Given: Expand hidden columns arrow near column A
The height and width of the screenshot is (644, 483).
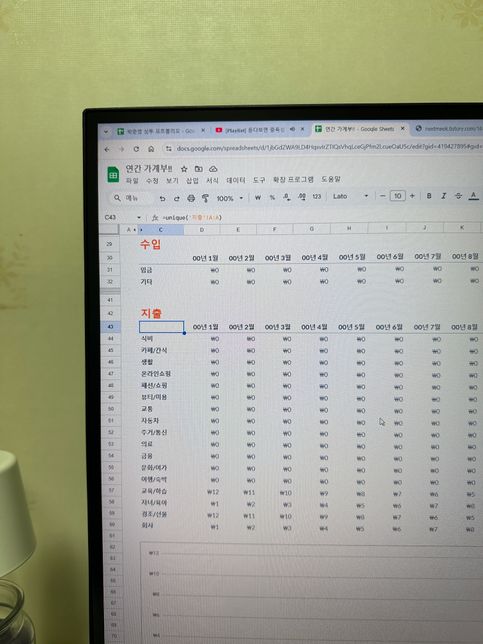Looking at the screenshot, I should tap(135, 230).
